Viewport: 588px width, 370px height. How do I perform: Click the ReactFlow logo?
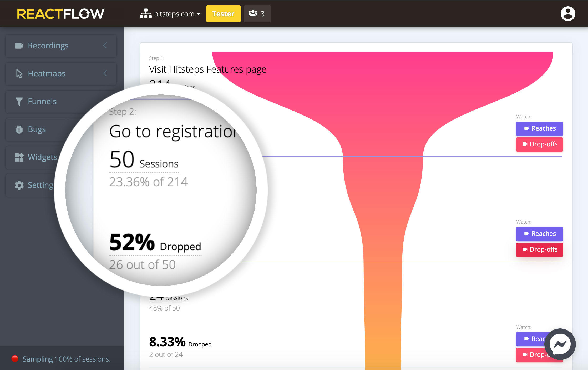61,14
